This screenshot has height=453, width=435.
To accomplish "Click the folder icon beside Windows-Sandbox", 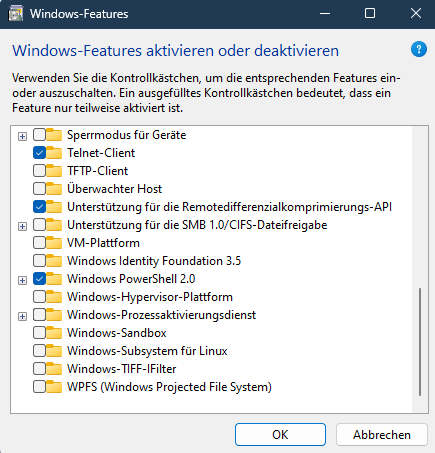I will tap(54, 333).
